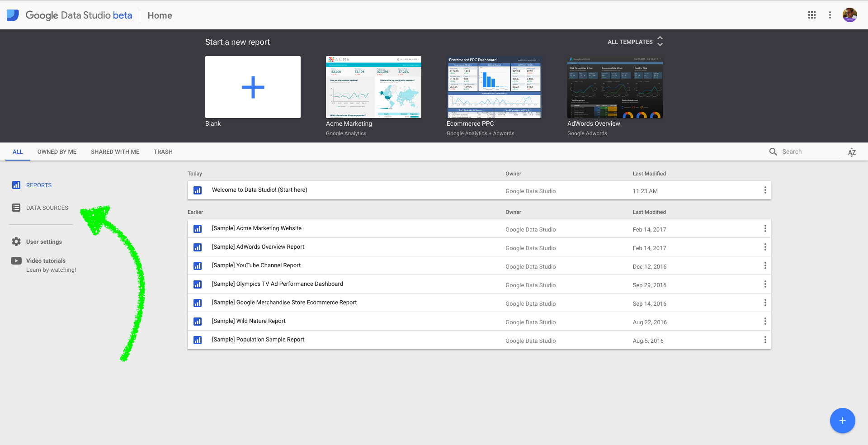Click report icon beside Population Sample Report

click(198, 340)
